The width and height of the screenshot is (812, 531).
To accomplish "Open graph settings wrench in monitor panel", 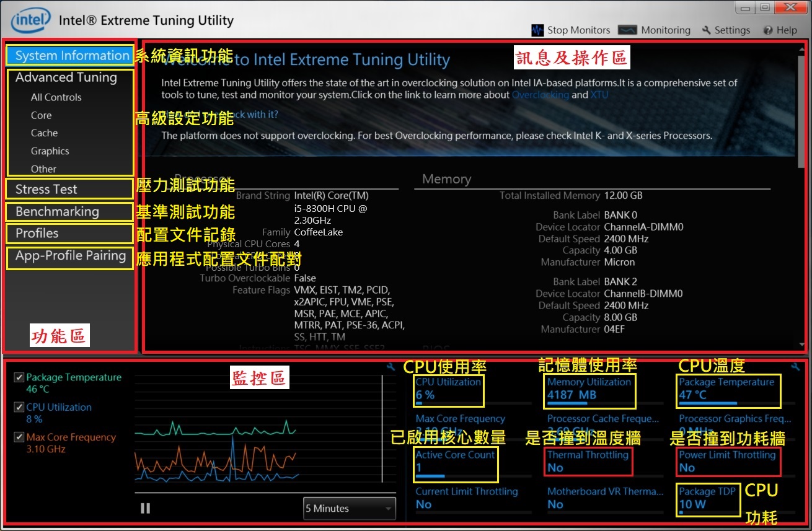I will [x=391, y=367].
